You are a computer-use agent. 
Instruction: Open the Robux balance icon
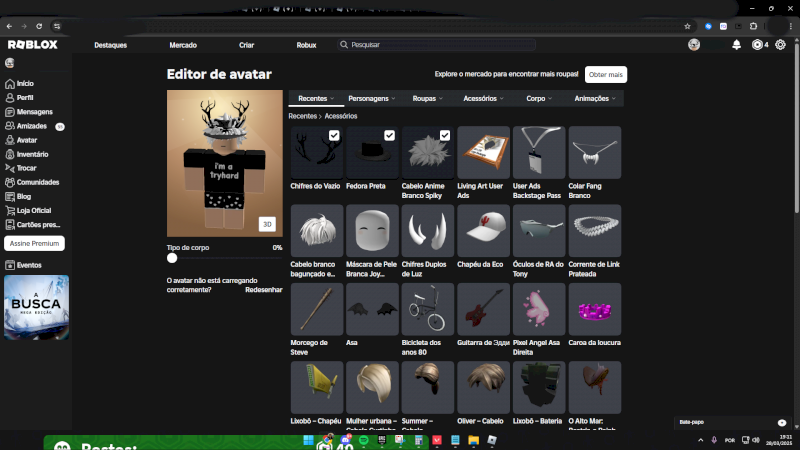757,45
